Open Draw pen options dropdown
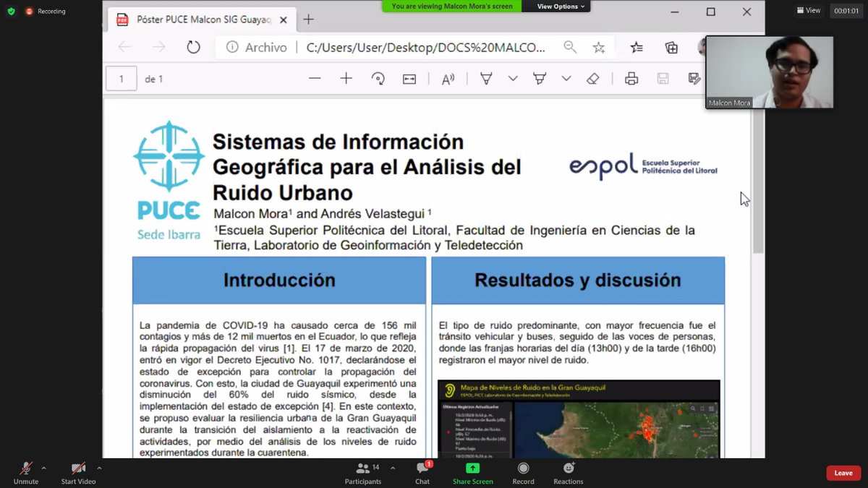The height and width of the screenshot is (488, 868). click(513, 79)
